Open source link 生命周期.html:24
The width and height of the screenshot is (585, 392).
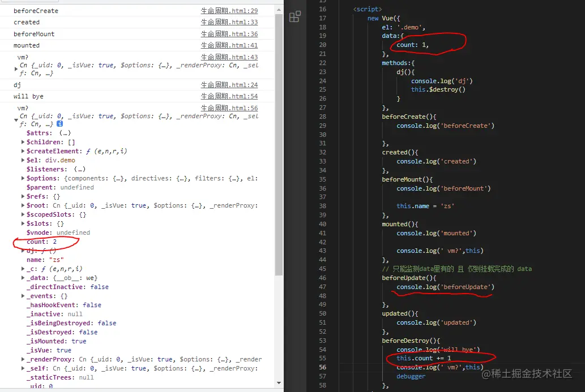tap(229, 85)
